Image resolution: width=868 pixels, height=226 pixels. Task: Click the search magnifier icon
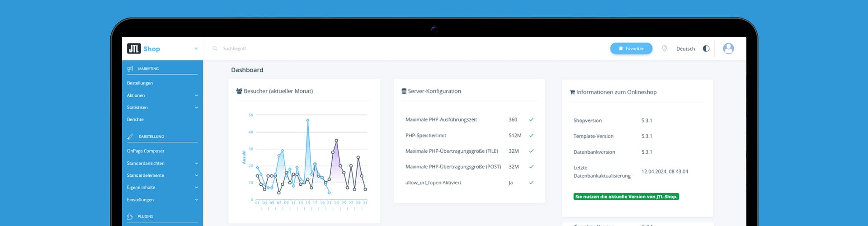215,49
